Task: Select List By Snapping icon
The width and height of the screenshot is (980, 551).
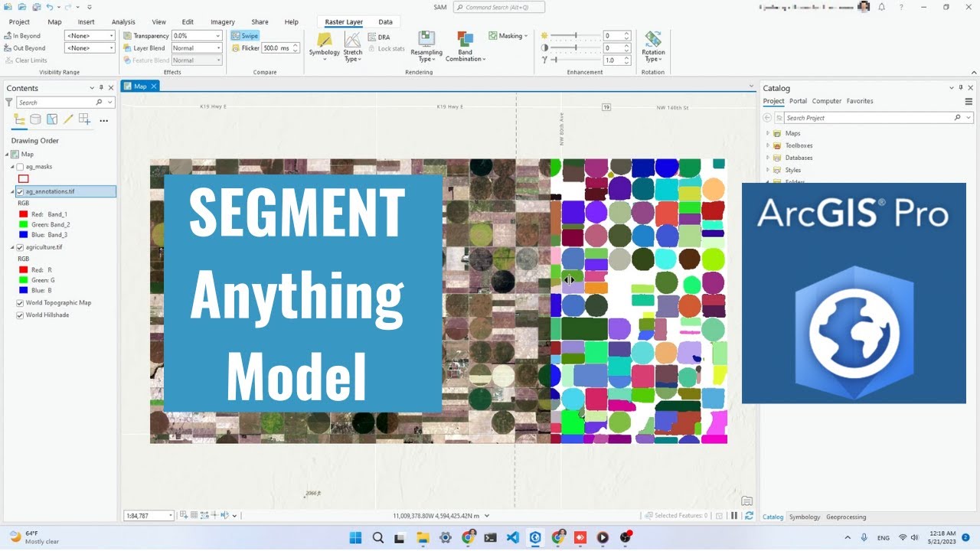Action: (84, 119)
